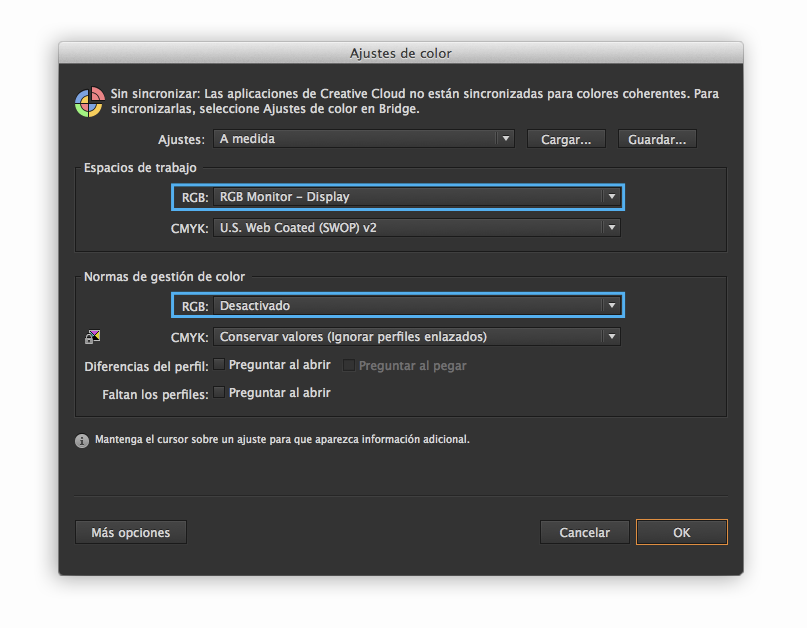The height and width of the screenshot is (628, 807).
Task: Click the locked CMYK profile icon beside Normas
Action: click(93, 336)
